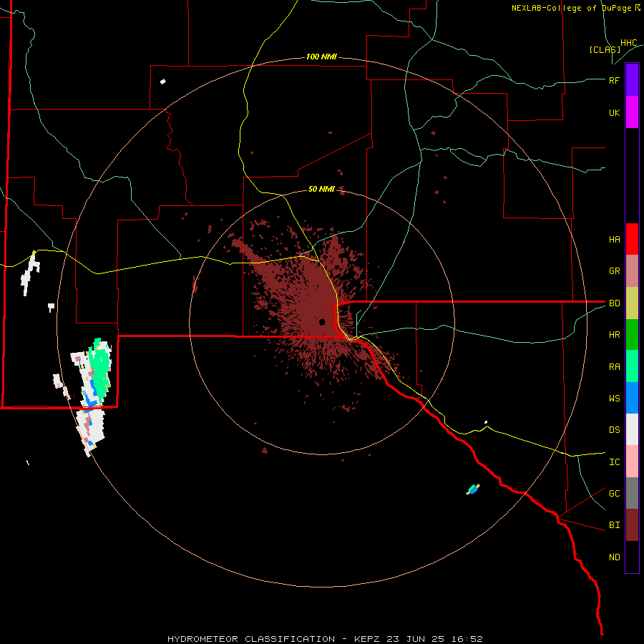Click the 'IC' legend label
Image resolution: width=644 pixels, height=644 pixels.
point(614,462)
